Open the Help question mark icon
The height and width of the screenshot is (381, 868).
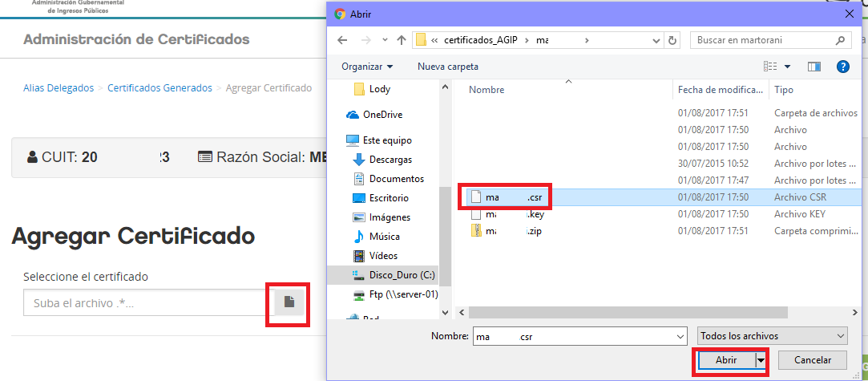(x=842, y=67)
